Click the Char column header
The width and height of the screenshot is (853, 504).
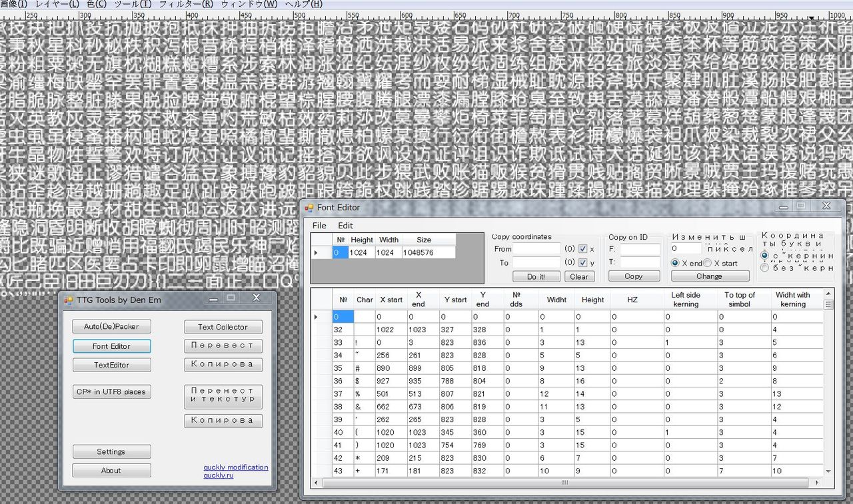365,300
